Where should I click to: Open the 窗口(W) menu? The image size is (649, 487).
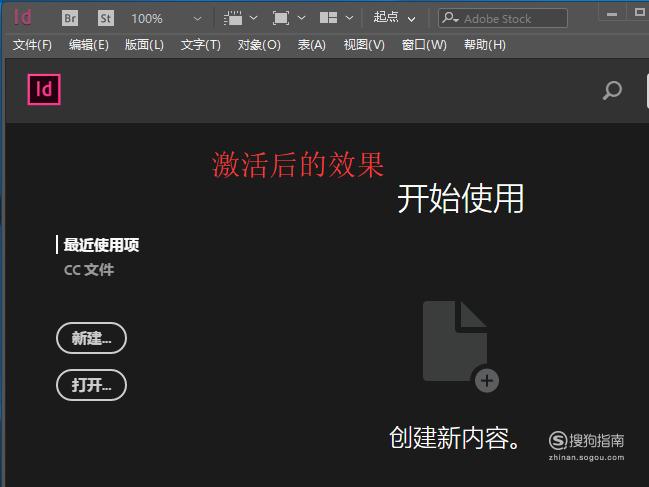tap(424, 45)
